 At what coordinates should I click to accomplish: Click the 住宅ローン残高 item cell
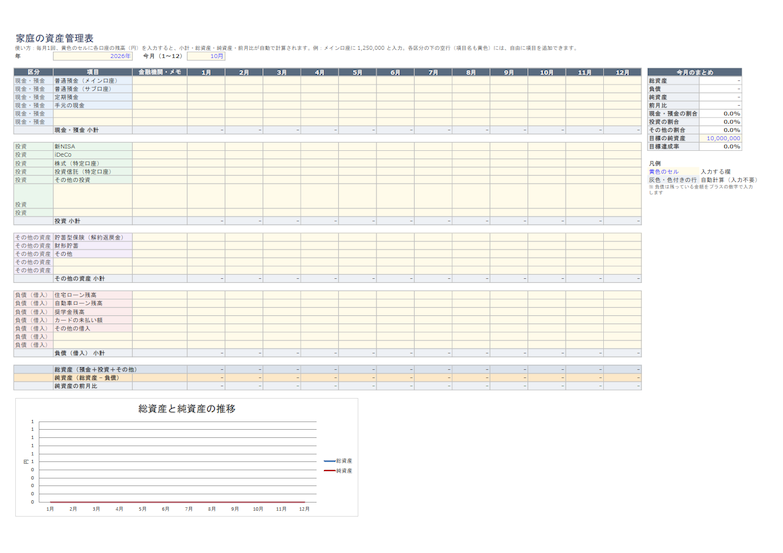click(x=93, y=295)
